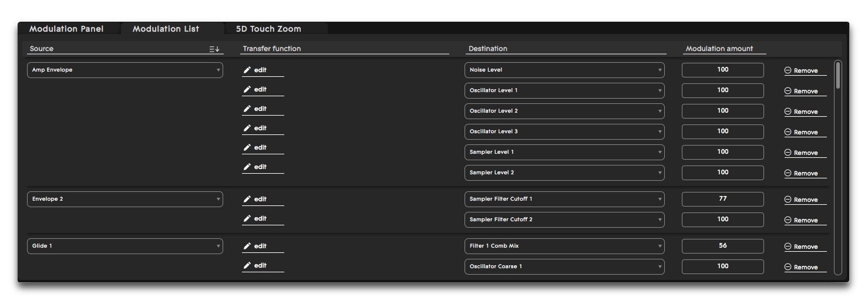The image size is (868, 304).
Task: Open the Oscillator Level 3 destination dropdown
Action: [x=564, y=131]
